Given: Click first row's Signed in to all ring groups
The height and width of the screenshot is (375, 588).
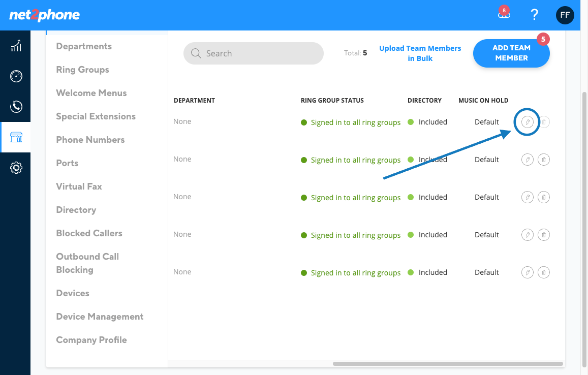Looking at the screenshot, I should pyautogui.click(x=356, y=122).
